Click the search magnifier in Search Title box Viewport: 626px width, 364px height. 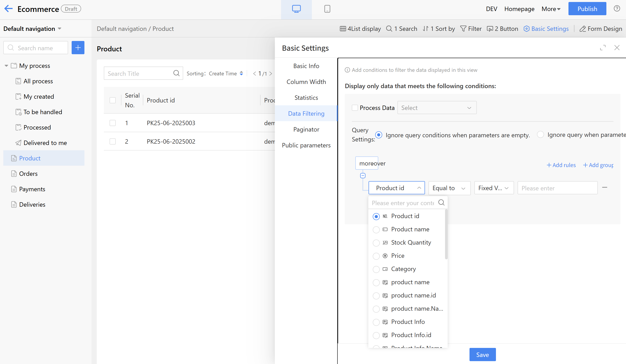coord(176,73)
